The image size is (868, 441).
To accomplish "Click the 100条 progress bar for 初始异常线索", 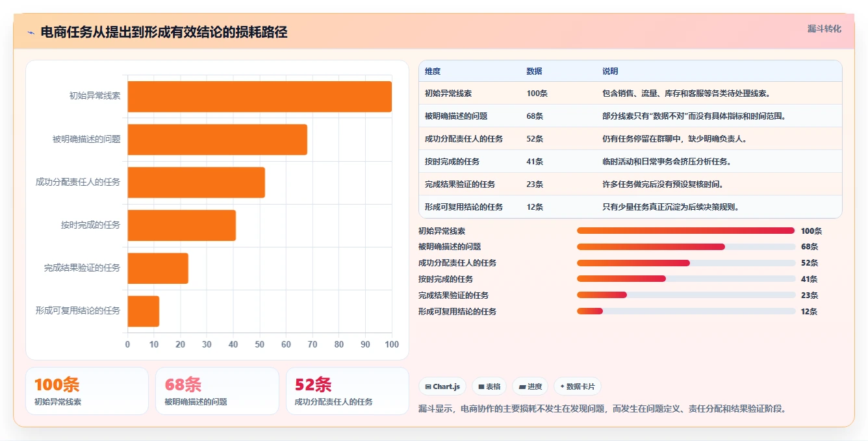I will pos(686,231).
